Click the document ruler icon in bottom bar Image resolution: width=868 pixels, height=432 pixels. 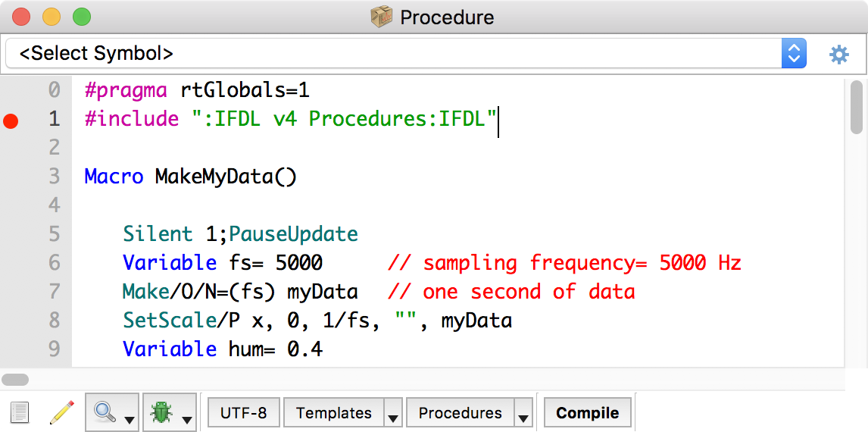click(20, 413)
